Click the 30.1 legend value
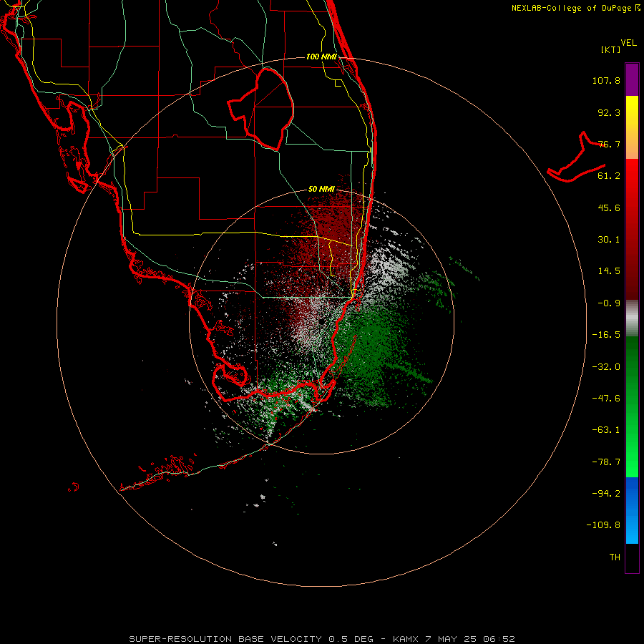This screenshot has height=644, width=644. [x=609, y=240]
